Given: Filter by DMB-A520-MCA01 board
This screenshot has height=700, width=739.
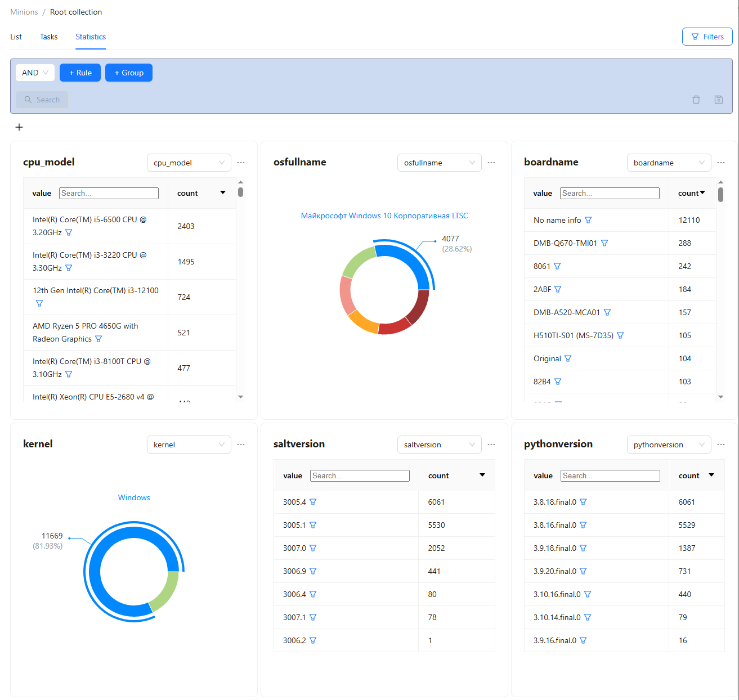Looking at the screenshot, I should 607,312.
